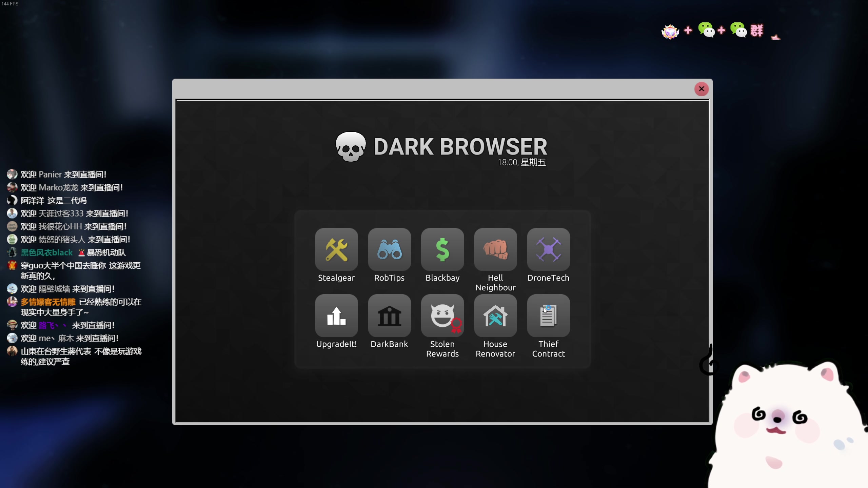The width and height of the screenshot is (868, 488).
Task: Click the UpgradeIt! label text
Action: pos(336,344)
